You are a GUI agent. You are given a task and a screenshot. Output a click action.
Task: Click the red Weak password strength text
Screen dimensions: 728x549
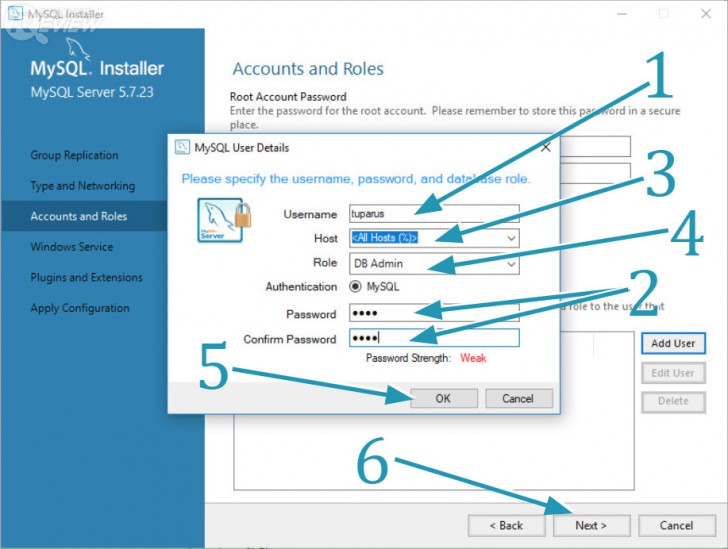coord(473,358)
